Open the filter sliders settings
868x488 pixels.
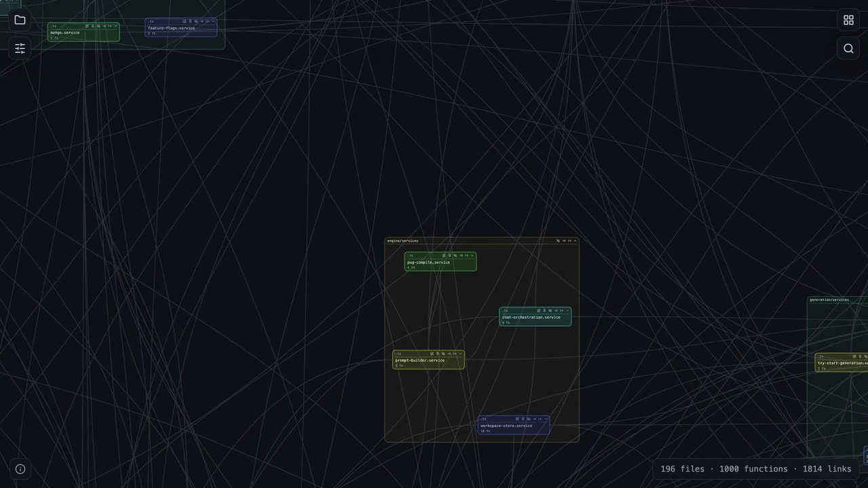(20, 48)
